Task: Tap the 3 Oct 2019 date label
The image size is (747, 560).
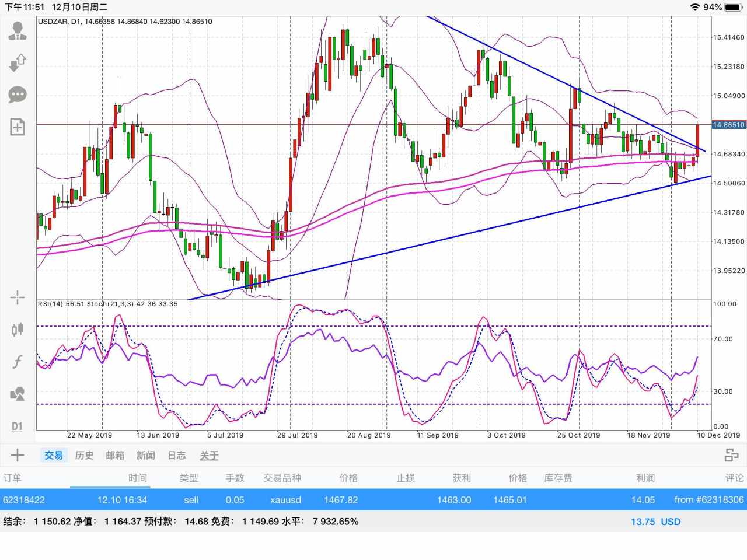Action: point(507,435)
